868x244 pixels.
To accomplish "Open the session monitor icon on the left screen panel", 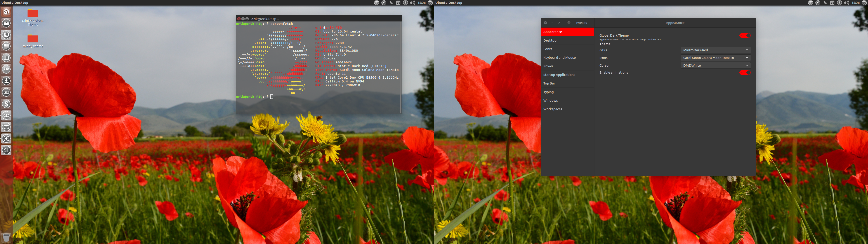I will (x=430, y=3).
